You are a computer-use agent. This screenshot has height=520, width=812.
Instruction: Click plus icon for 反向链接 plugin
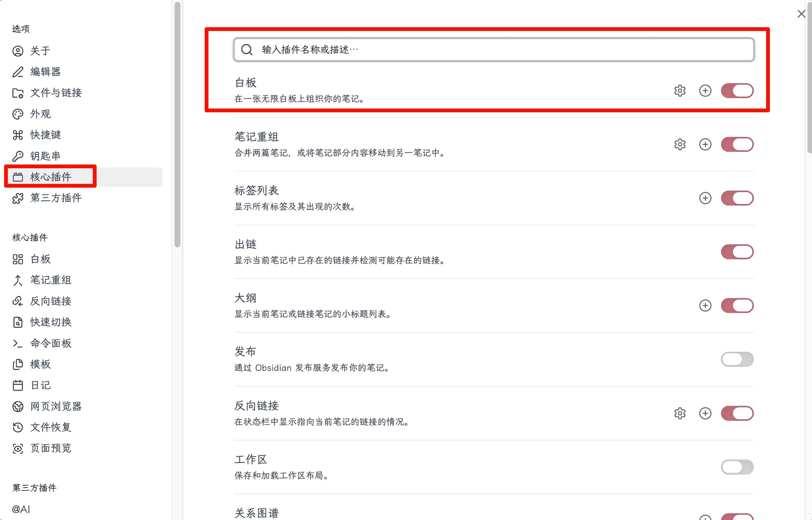(705, 413)
